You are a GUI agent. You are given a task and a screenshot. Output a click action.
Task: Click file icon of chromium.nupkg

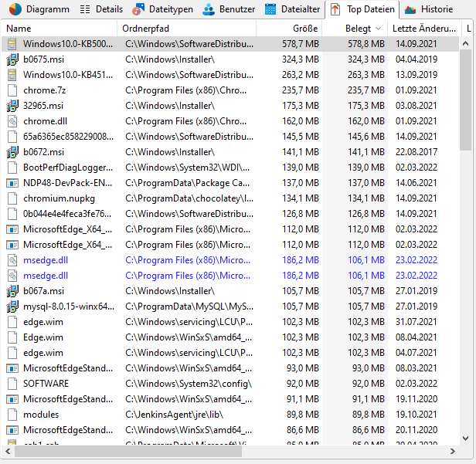point(12,198)
